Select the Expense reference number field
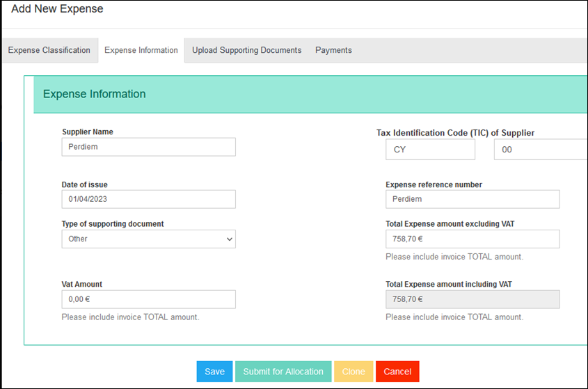The height and width of the screenshot is (389, 588). coord(472,199)
